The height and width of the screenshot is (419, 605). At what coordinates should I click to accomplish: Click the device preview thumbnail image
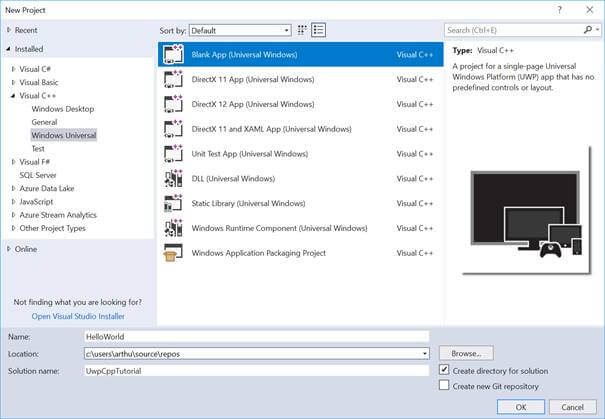[x=527, y=211]
